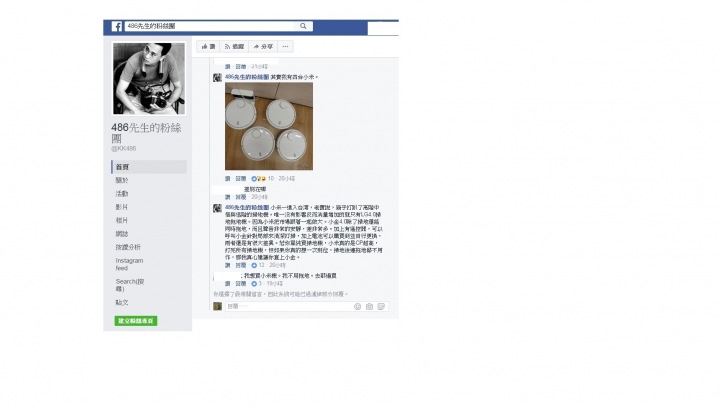
Task: Click the page profile picture
Action: point(149,79)
